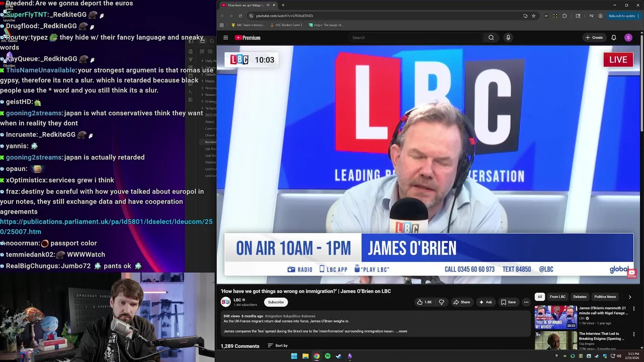Save the video to a playlist
This screenshot has height=362, width=644.
[x=508, y=302]
